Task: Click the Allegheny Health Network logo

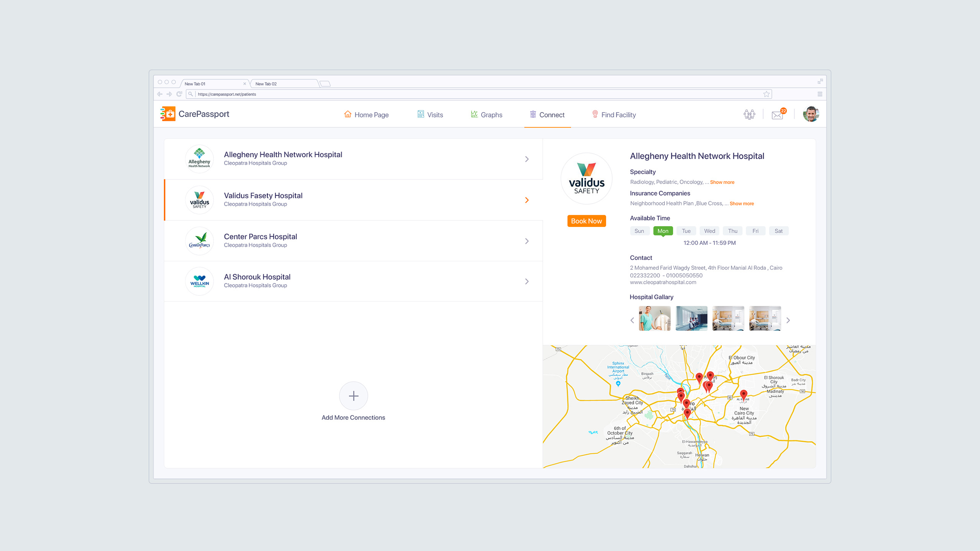Action: tap(199, 159)
